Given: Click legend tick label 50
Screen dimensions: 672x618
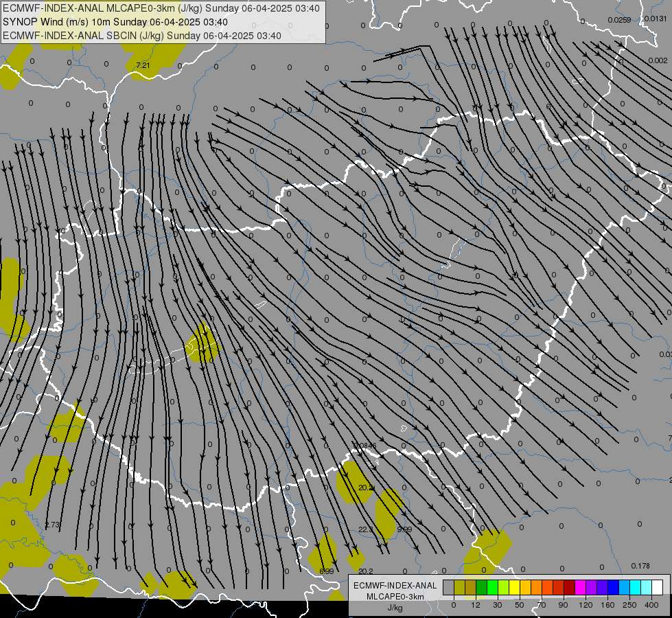Looking at the screenshot, I should (520, 605).
